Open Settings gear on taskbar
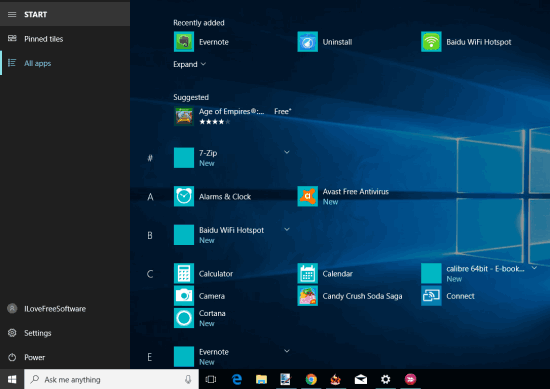This screenshot has height=389, width=550. pos(385,379)
